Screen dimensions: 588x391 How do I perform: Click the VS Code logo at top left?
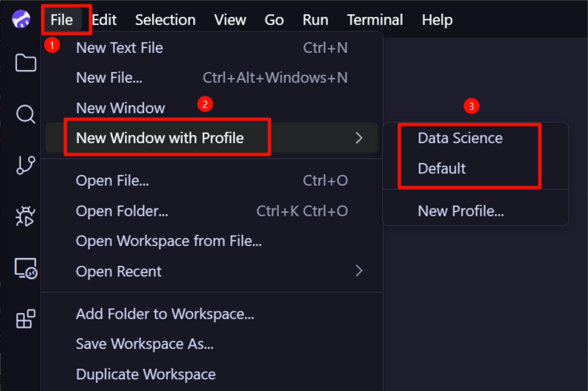pyautogui.click(x=21, y=19)
